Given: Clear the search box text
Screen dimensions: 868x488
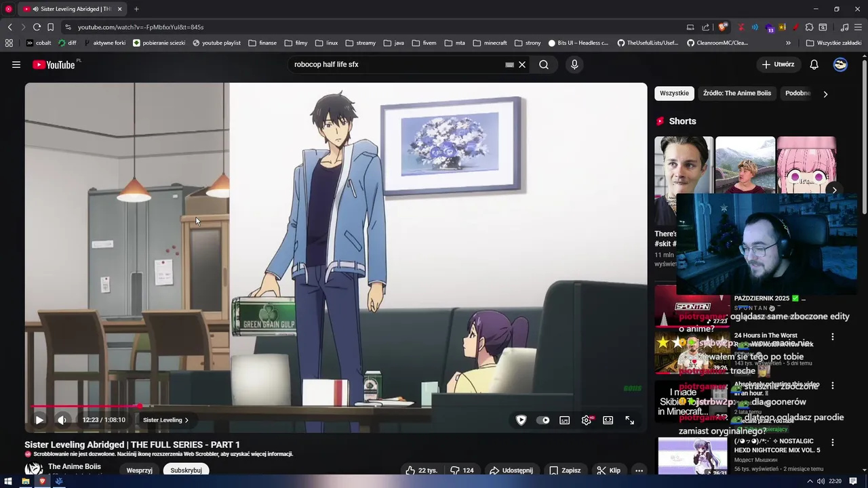Looking at the screenshot, I should 522,64.
